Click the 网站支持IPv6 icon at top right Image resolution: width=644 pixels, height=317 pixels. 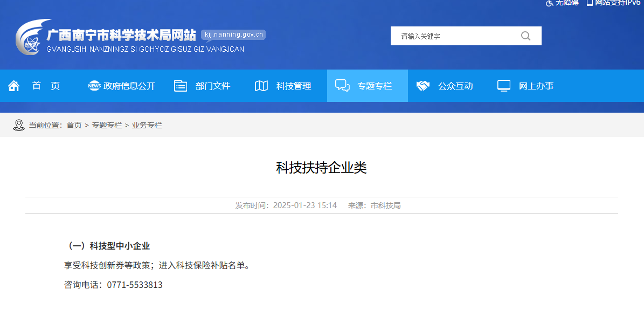click(x=589, y=3)
